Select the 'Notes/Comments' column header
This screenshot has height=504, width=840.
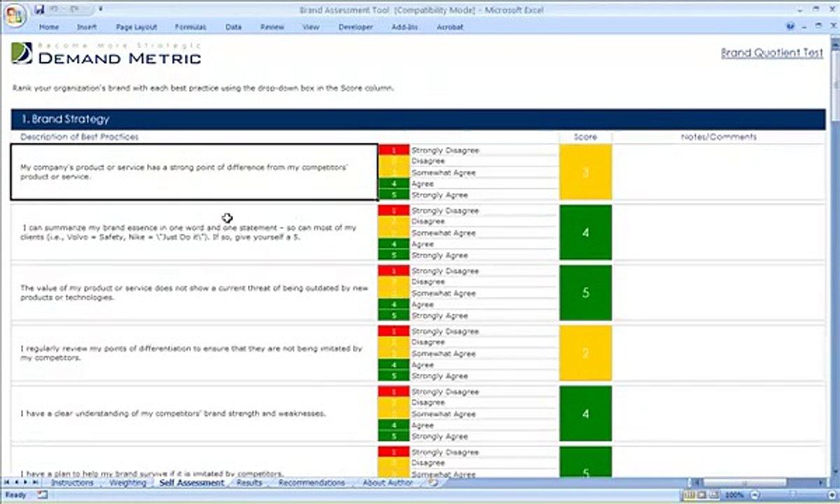click(x=719, y=137)
